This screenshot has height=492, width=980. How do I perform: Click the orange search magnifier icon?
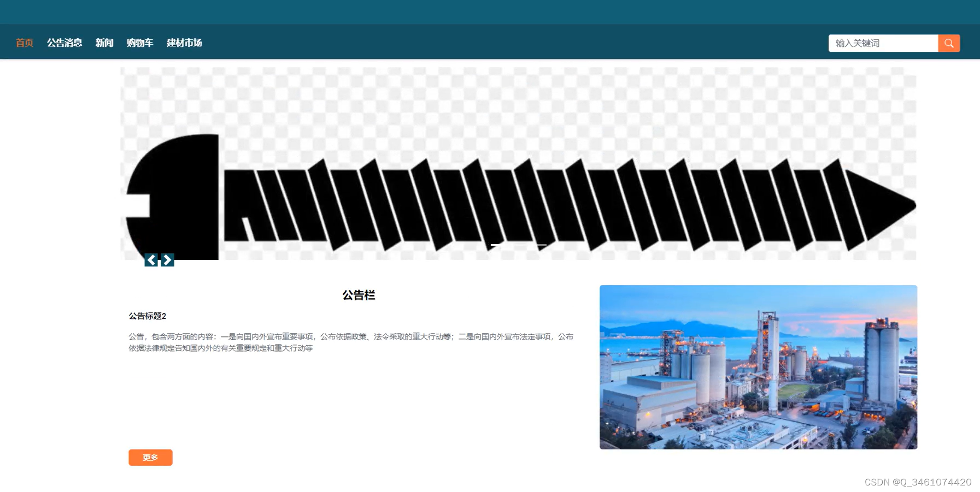tap(949, 43)
